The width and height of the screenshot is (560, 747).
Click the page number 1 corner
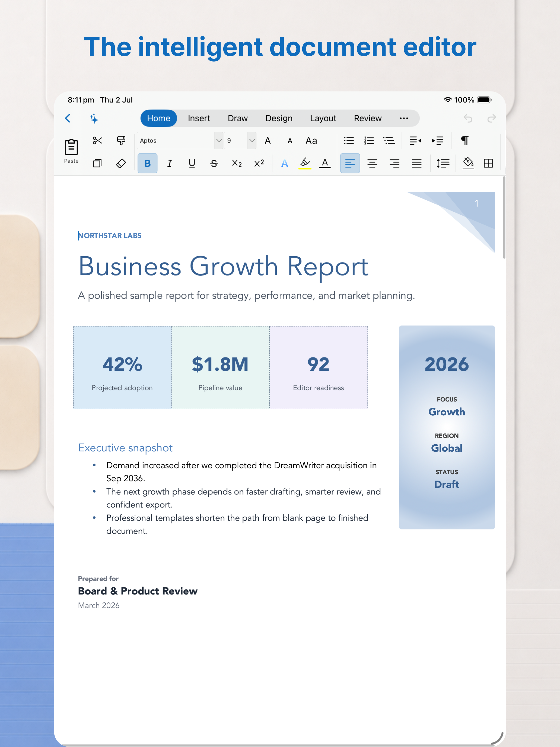[477, 203]
